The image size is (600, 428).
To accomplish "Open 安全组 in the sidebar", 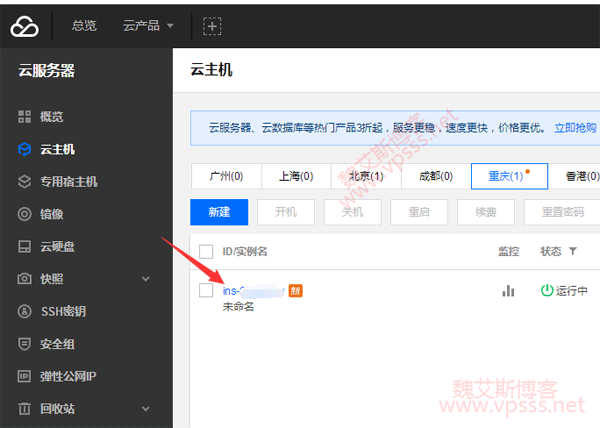I will pyautogui.click(x=57, y=344).
